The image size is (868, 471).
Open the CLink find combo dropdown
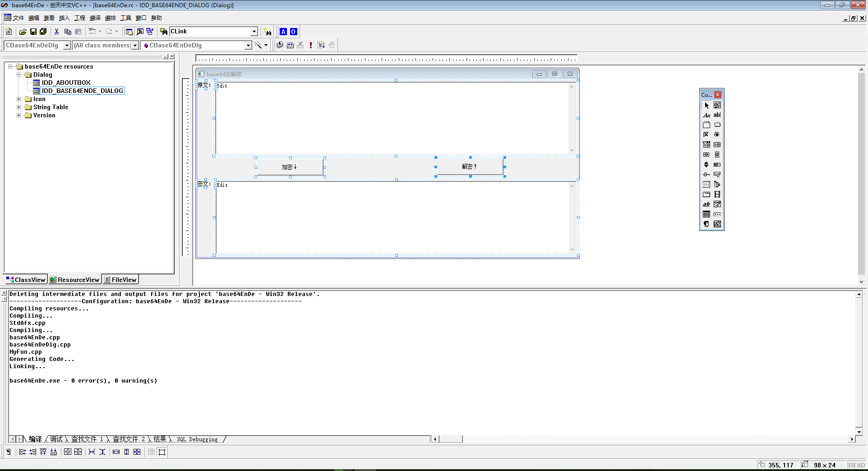point(254,32)
